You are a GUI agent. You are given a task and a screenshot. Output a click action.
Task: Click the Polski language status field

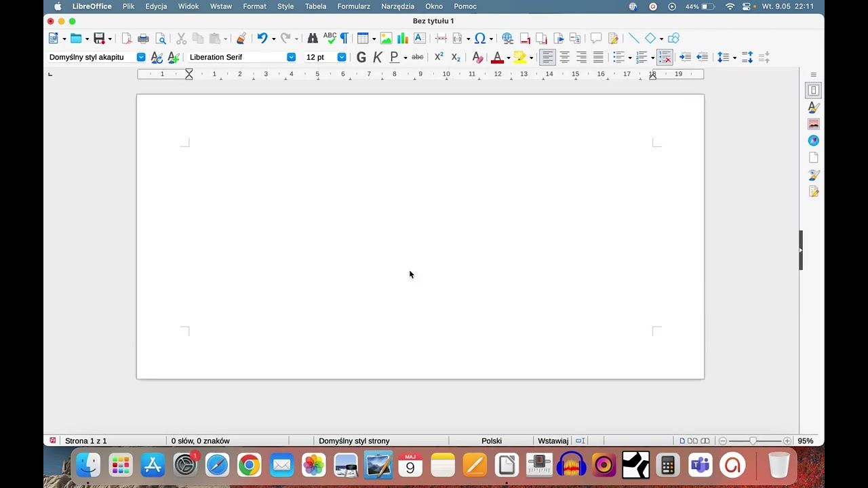(492, 441)
